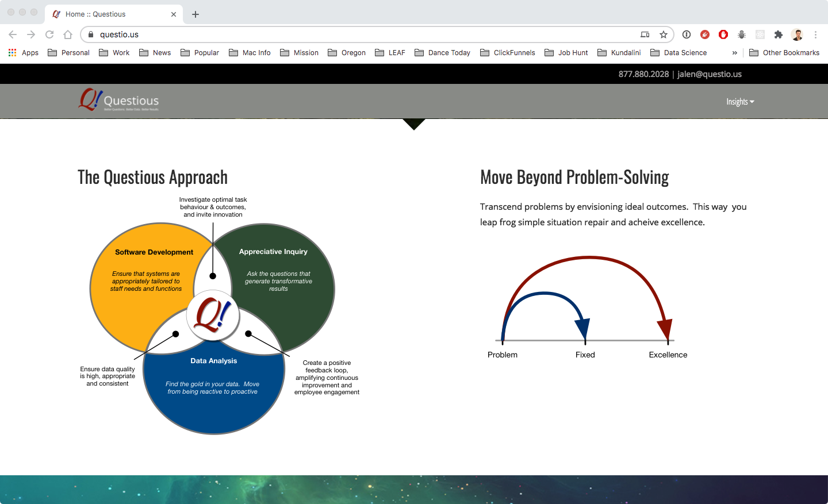Open the LEAF bookmarks folder
The height and width of the screenshot is (504, 828).
point(390,52)
